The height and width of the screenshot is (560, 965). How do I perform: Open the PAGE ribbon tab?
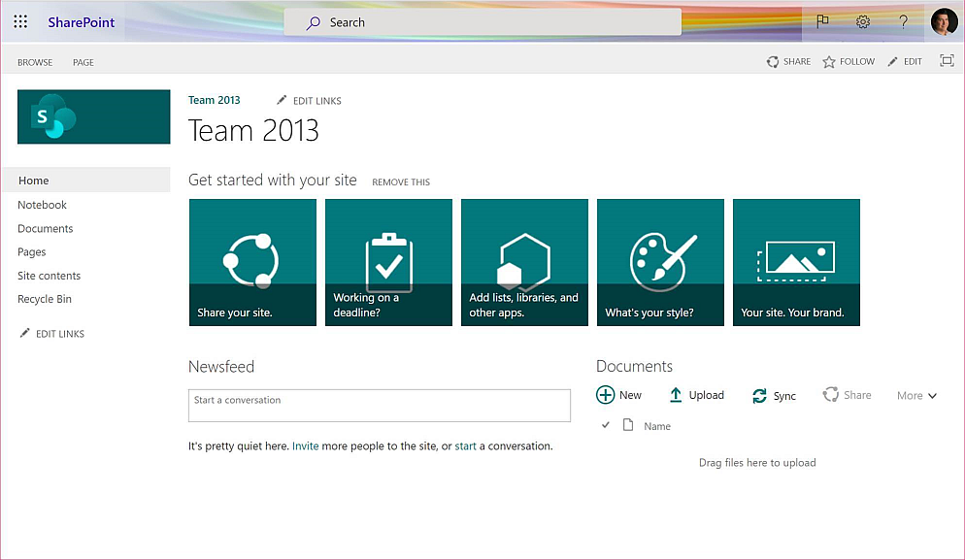pyautogui.click(x=83, y=62)
